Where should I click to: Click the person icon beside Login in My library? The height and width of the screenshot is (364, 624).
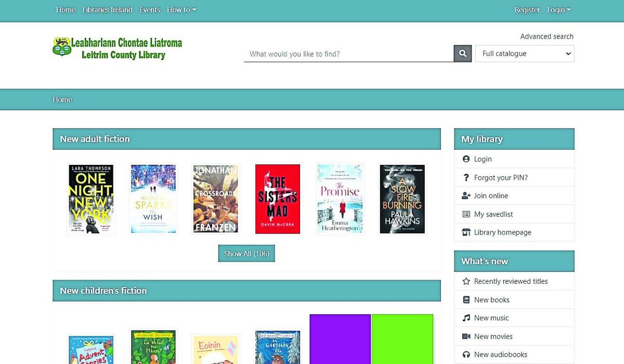tap(466, 159)
